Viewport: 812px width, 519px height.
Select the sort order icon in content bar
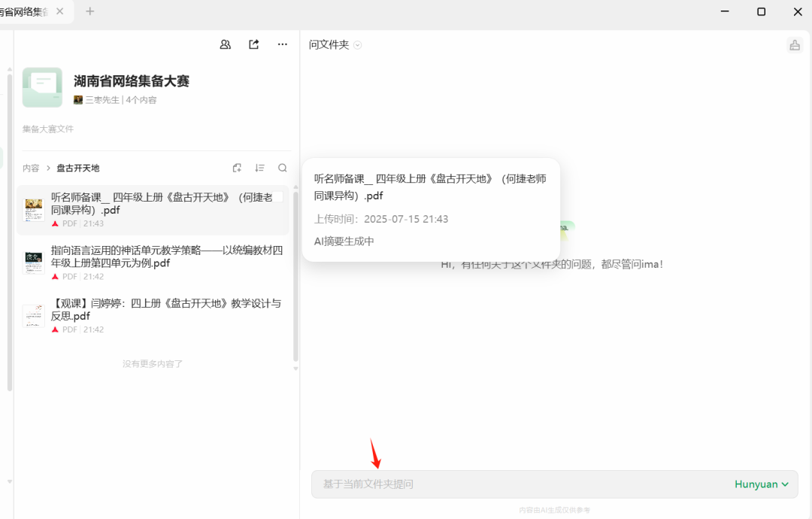click(259, 168)
